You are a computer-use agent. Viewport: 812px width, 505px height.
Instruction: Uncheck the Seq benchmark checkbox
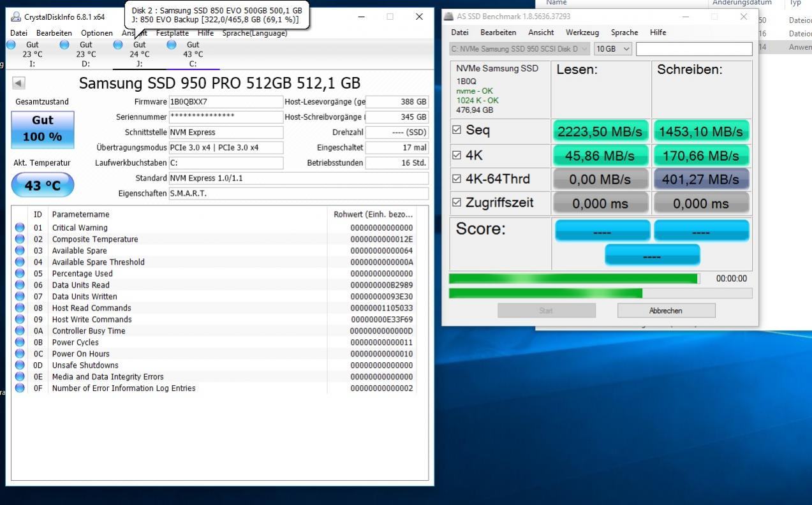(456, 130)
